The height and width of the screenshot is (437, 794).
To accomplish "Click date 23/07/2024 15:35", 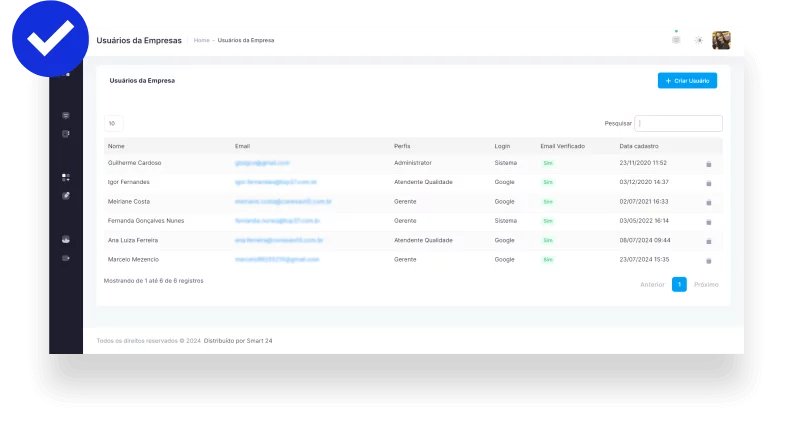I will 644,259.
